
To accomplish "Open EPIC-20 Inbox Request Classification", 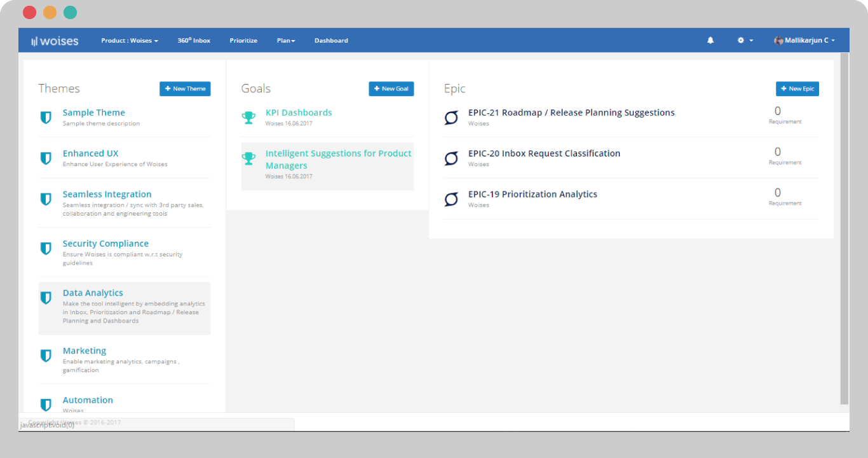I will 544,153.
